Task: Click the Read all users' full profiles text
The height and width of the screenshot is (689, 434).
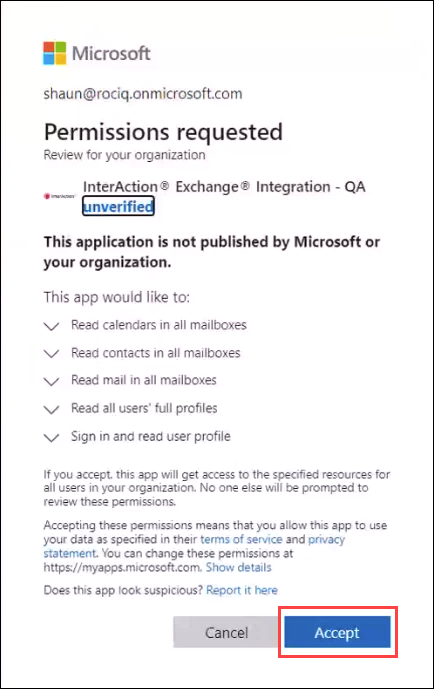Action: (144, 408)
